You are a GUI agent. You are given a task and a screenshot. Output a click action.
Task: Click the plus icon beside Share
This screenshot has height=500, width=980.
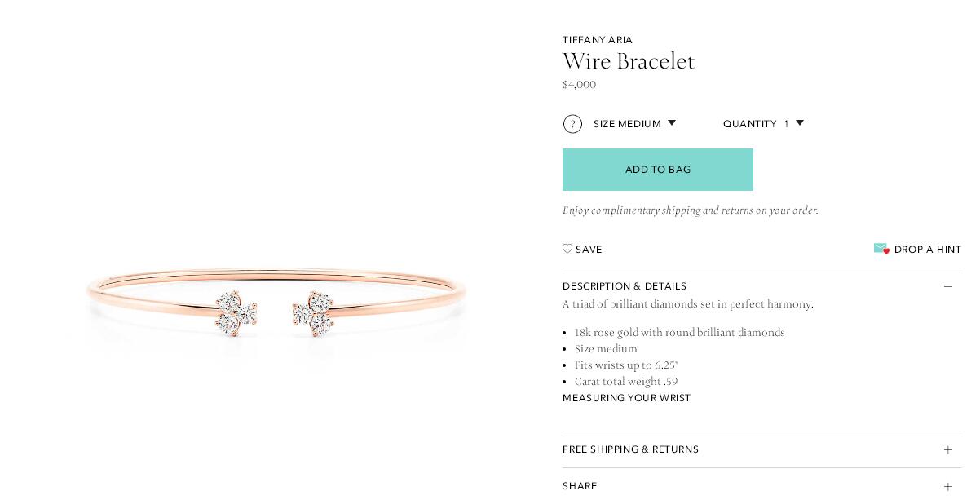coord(947,486)
